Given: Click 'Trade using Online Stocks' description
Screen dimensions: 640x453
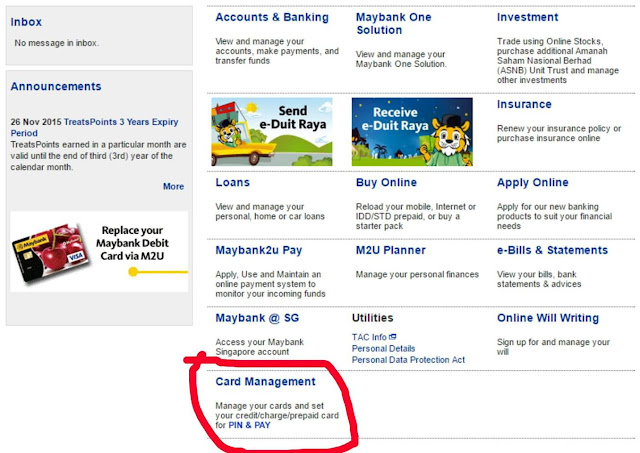Looking at the screenshot, I should click(x=558, y=61).
